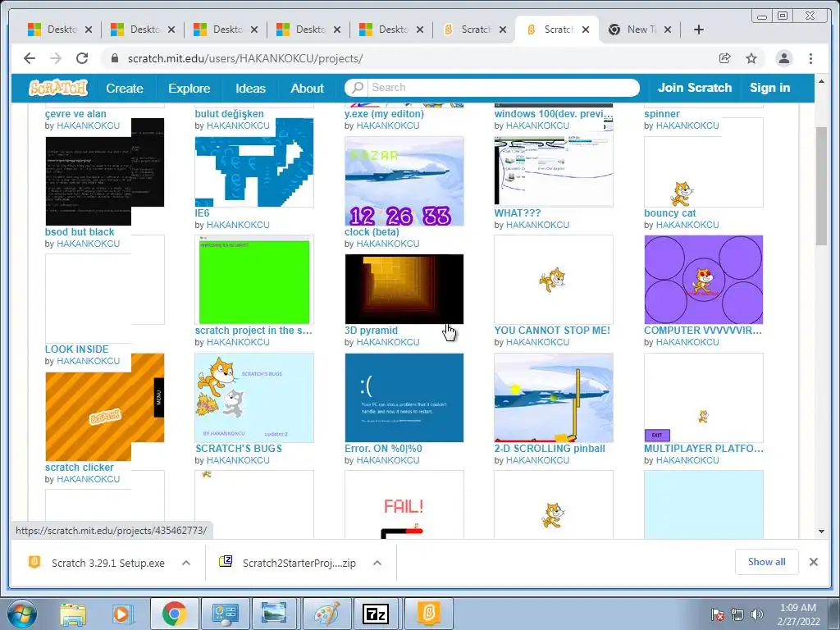Open the IE6 project thumbnail
Screen dimensions: 840x630
pos(254,162)
